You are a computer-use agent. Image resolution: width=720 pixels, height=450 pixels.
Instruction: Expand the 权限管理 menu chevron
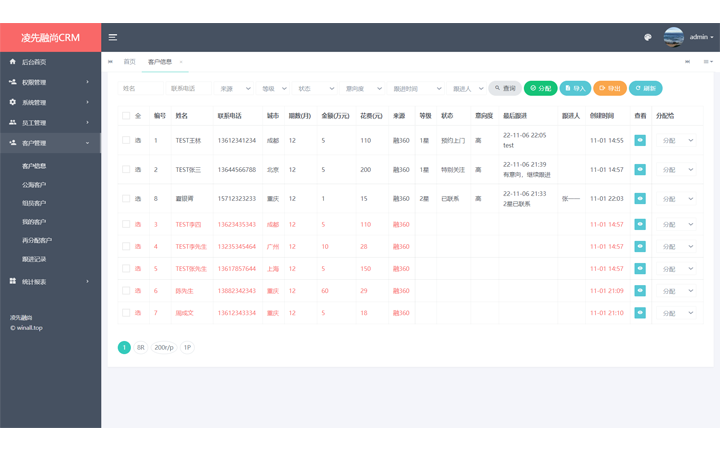pyautogui.click(x=87, y=82)
